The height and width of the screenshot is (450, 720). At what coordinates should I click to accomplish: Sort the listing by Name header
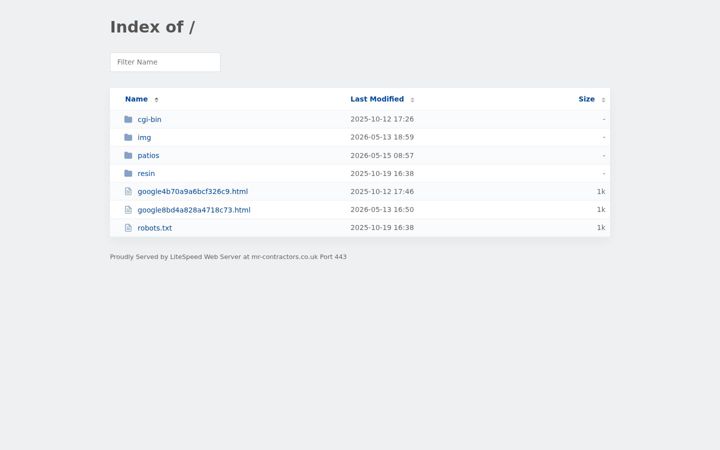136,99
